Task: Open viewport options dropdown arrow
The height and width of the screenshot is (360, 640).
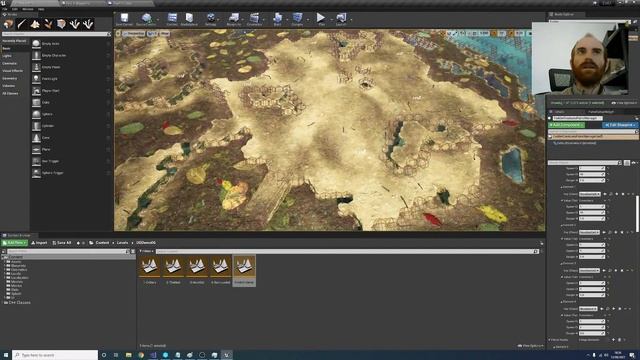Action: 118,33
